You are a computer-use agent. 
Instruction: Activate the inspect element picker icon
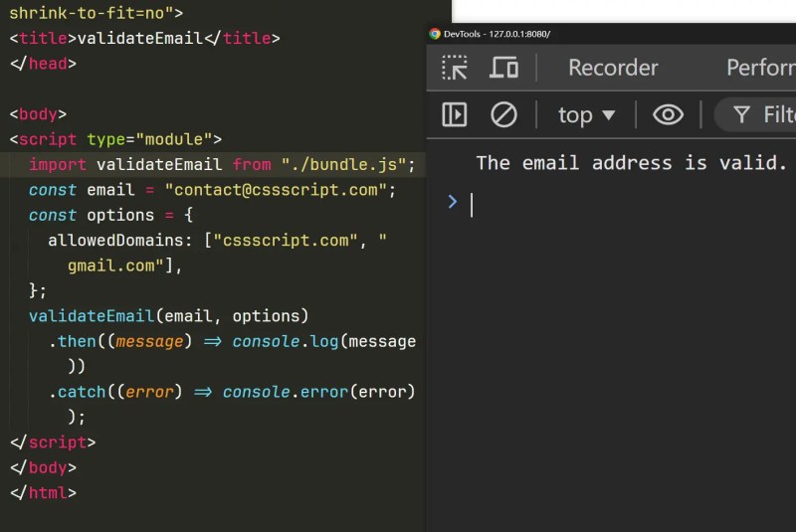[x=455, y=68]
